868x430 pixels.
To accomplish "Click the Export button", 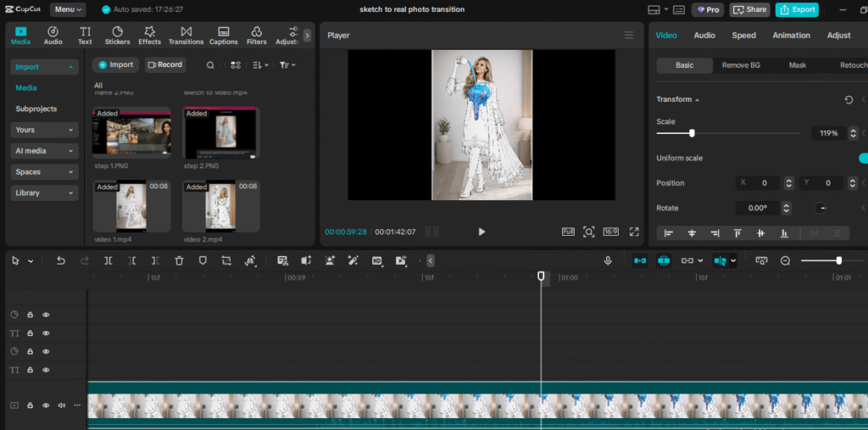I will (797, 9).
